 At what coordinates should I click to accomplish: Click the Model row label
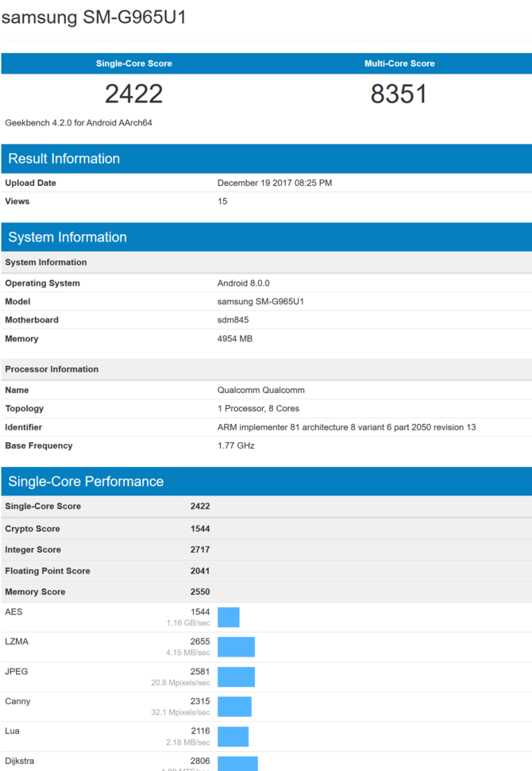17,302
